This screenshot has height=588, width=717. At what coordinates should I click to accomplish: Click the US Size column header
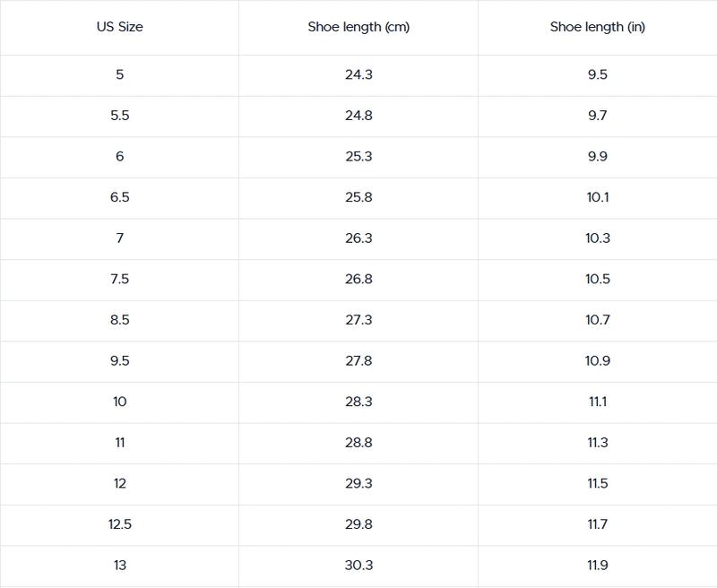[x=119, y=27]
